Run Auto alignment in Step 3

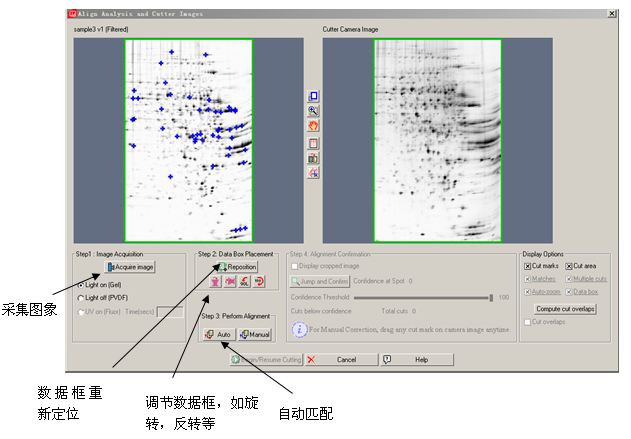click(218, 334)
